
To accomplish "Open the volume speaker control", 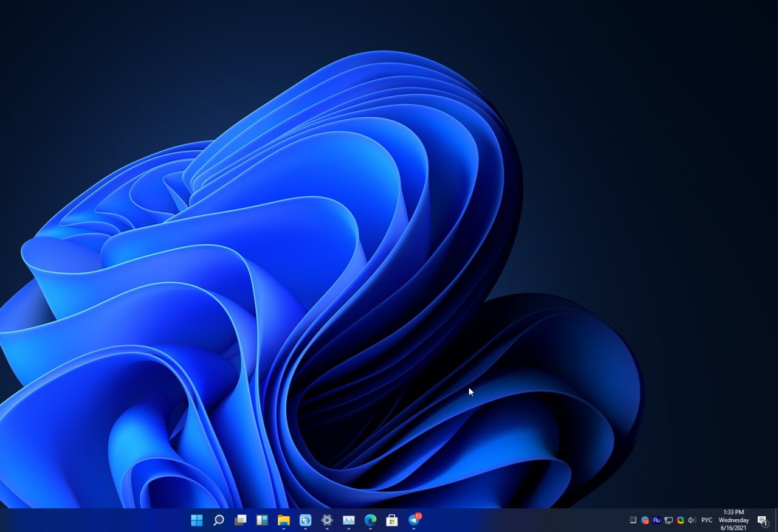I will click(x=692, y=520).
